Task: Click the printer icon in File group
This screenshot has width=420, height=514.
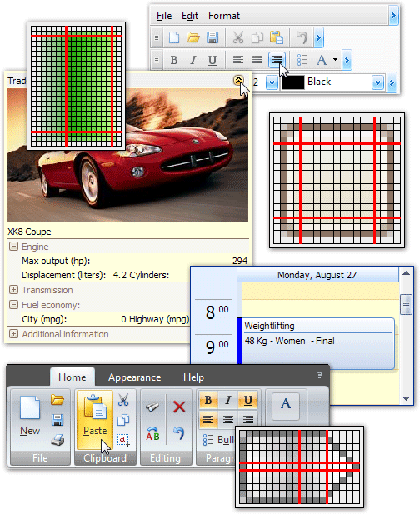Action: point(57,440)
